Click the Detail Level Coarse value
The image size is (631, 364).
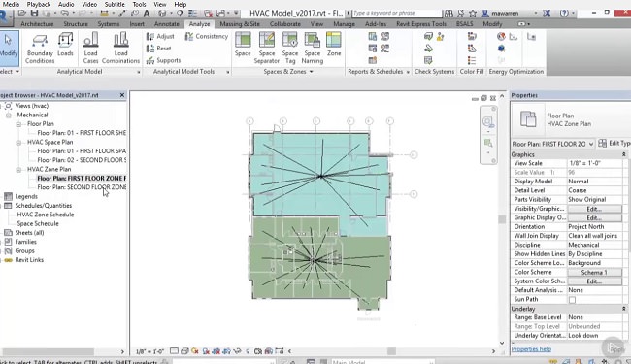click(x=594, y=190)
